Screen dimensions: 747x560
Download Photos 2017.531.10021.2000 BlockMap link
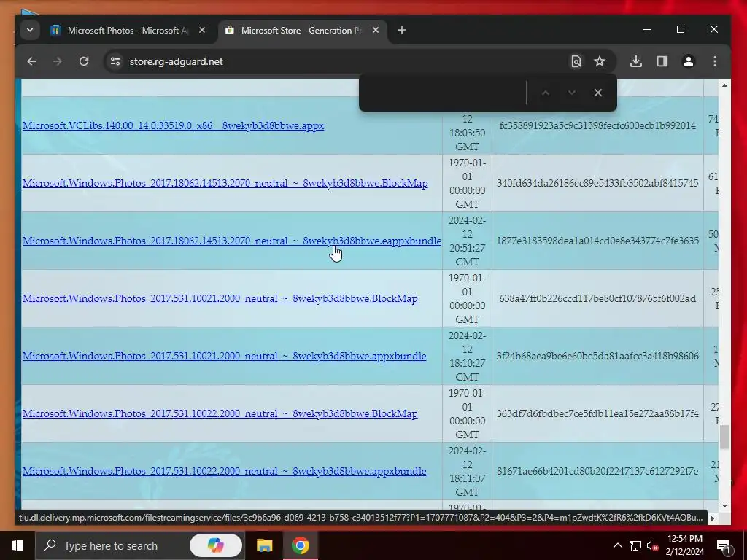220,298
